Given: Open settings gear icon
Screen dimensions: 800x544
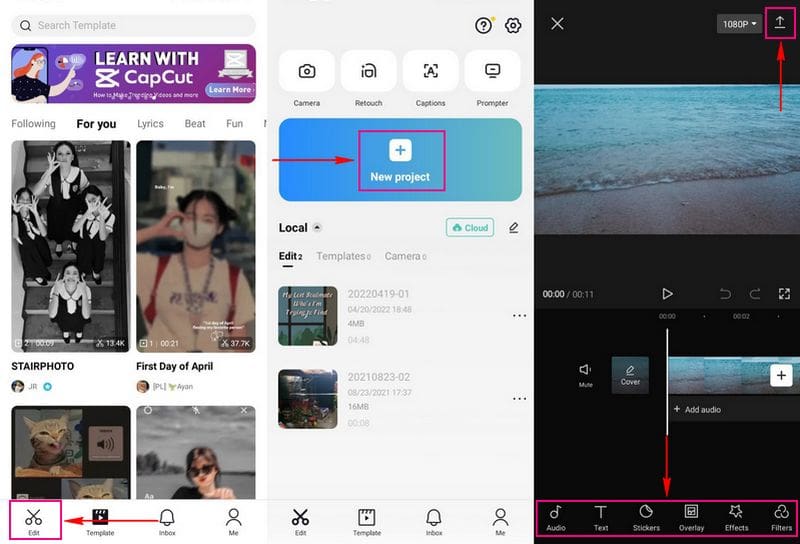Looking at the screenshot, I should coord(513,26).
